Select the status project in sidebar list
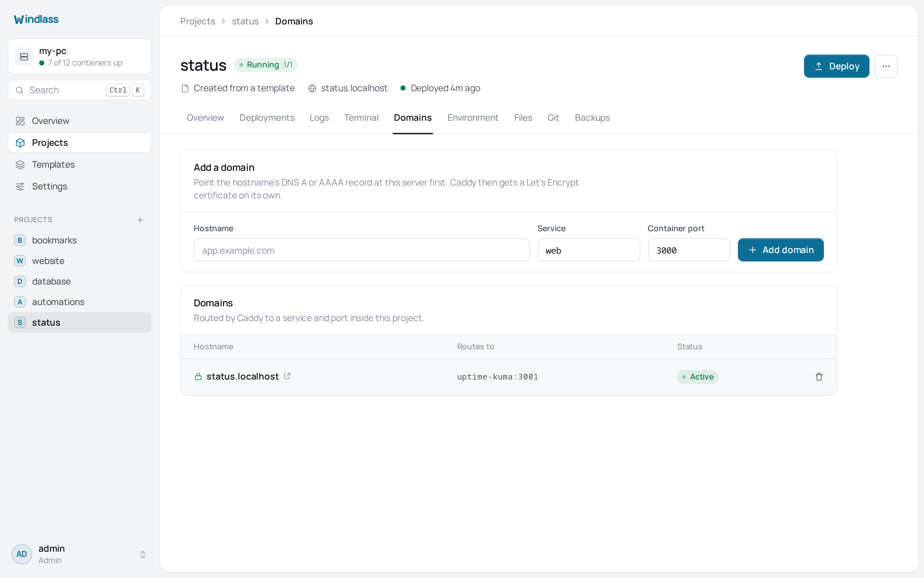 pyautogui.click(x=80, y=322)
